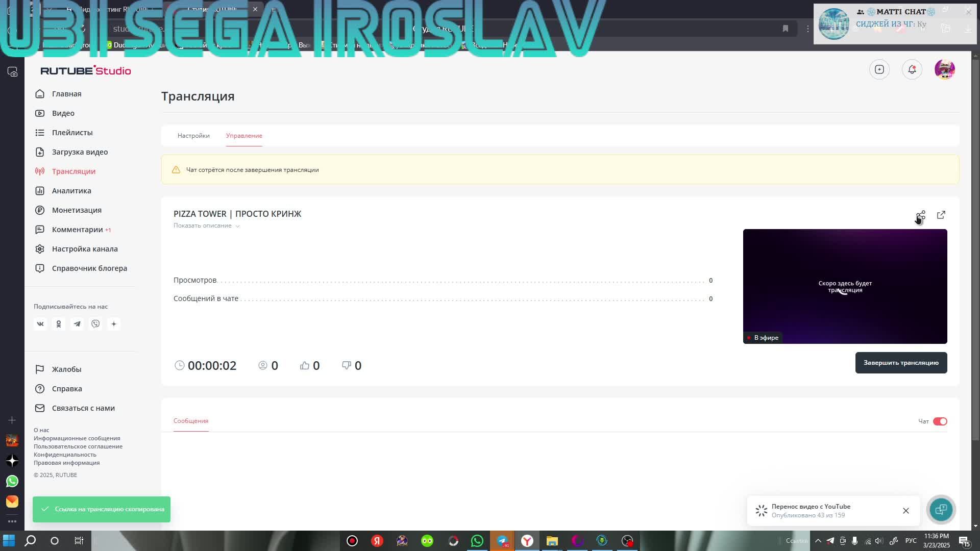Open the Viber social link icon
The width and height of the screenshot is (980, 551).
[x=95, y=324]
